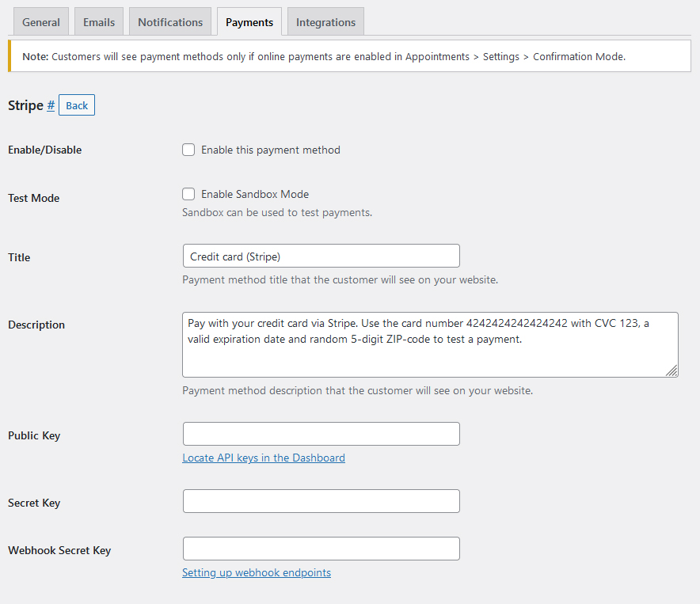Click the 'Enable Sandbox Mode' label text
Viewport: 700px width, 604px height.
[255, 194]
